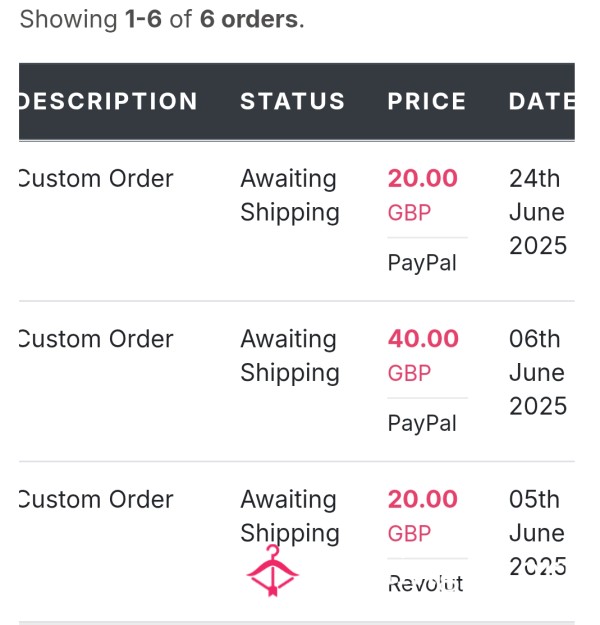The image size is (600, 625).
Task: Open the Custom Order dated 24th June
Action: tap(96, 178)
